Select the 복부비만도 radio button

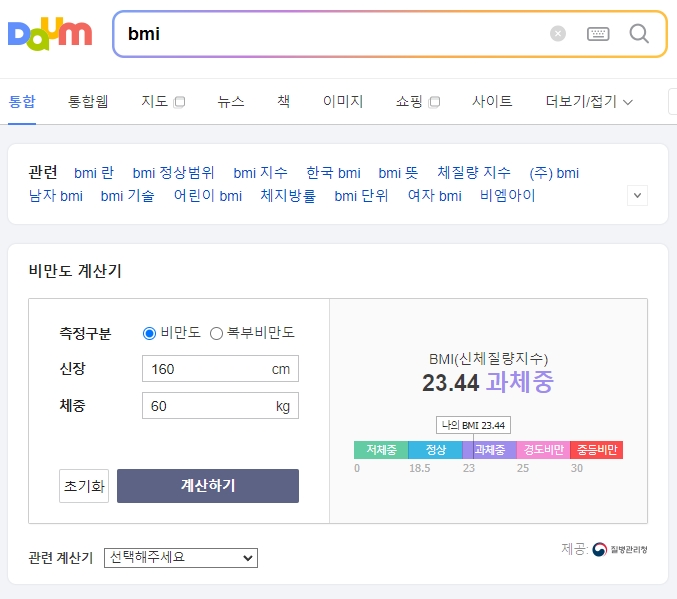pos(216,333)
